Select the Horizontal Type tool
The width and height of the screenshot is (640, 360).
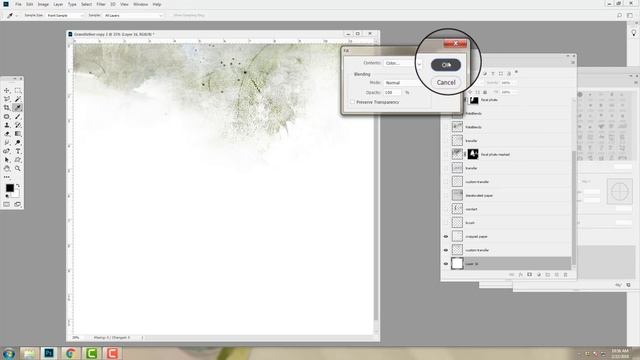pos(18,151)
